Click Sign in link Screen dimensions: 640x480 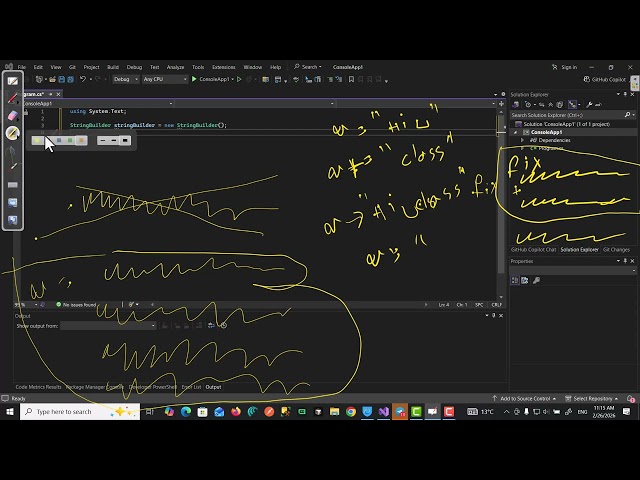point(565,67)
